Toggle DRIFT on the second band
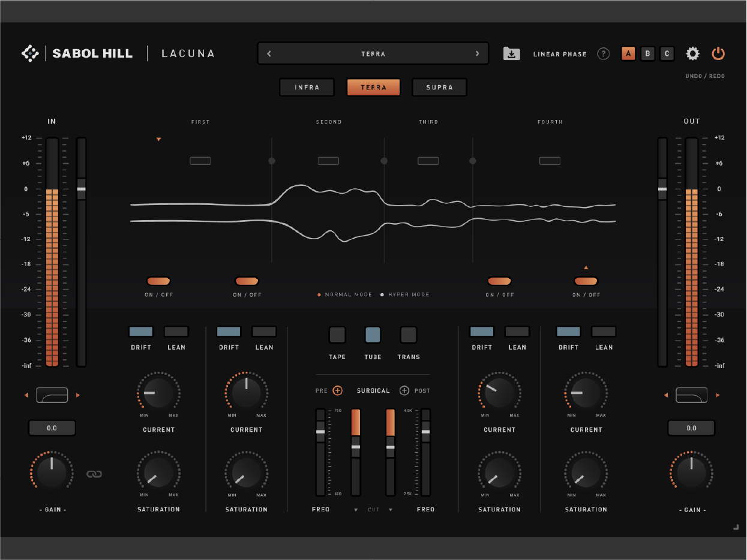Screen dimensions: 747x560 [229, 332]
